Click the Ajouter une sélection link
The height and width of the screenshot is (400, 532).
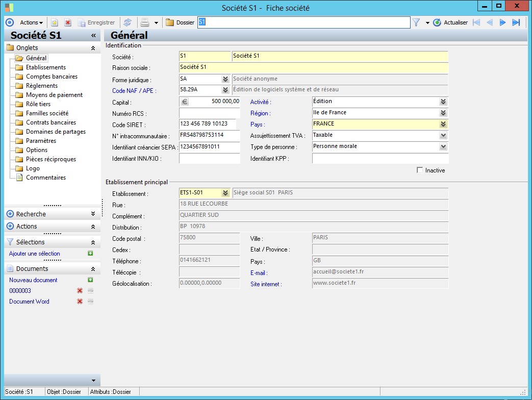click(35, 254)
